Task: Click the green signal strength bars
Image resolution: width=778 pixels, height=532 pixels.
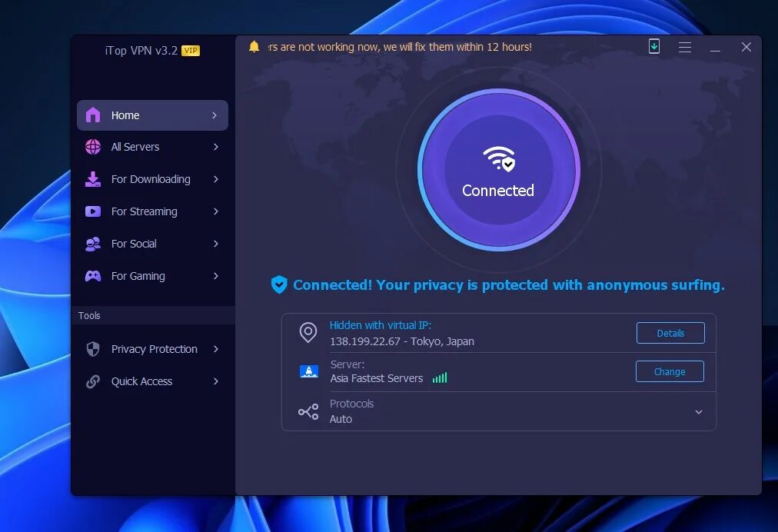Action: 440,377
